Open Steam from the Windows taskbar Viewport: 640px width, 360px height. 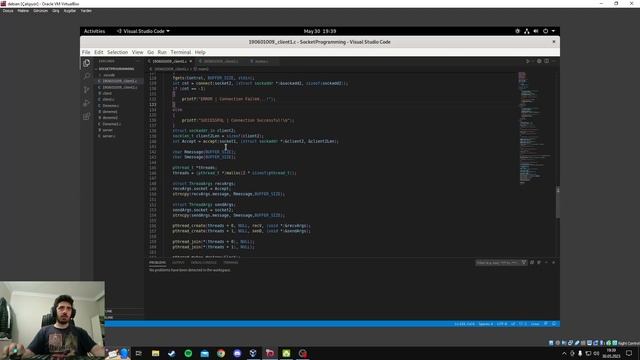coord(171,353)
